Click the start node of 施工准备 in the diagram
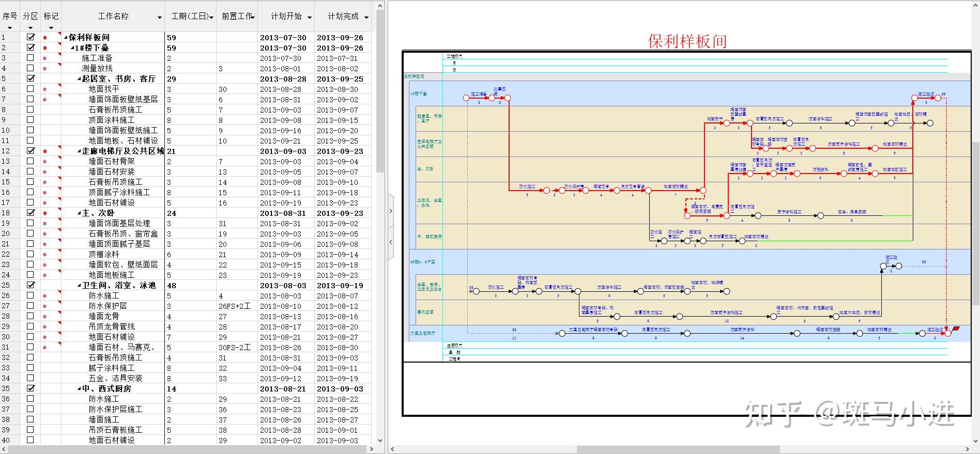The height and width of the screenshot is (454, 980). tap(466, 98)
